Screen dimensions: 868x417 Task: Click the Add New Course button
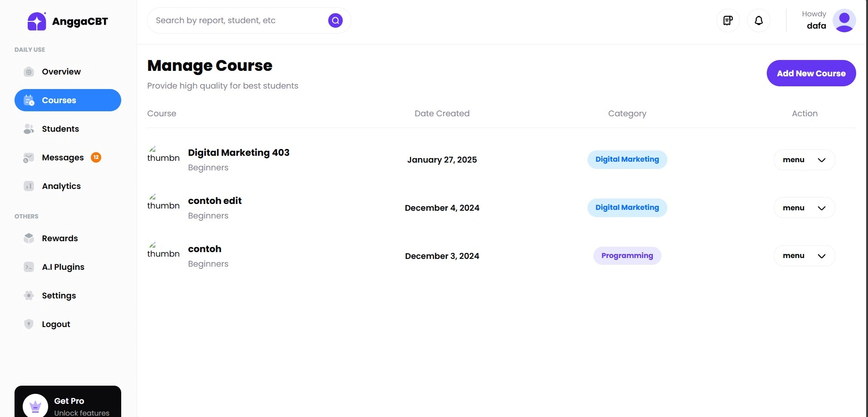(811, 73)
